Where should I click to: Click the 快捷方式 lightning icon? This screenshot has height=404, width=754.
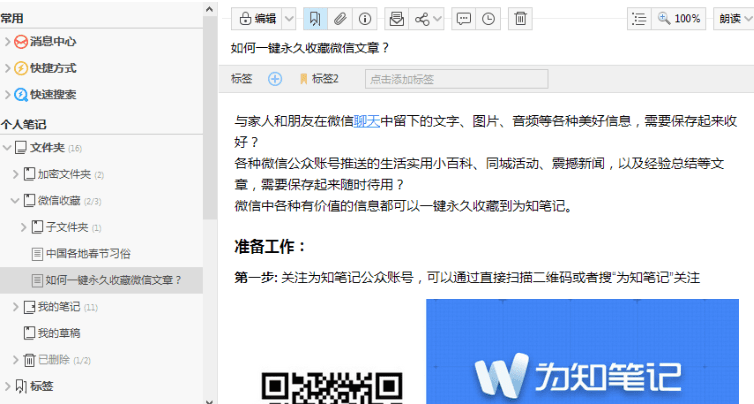[21, 68]
